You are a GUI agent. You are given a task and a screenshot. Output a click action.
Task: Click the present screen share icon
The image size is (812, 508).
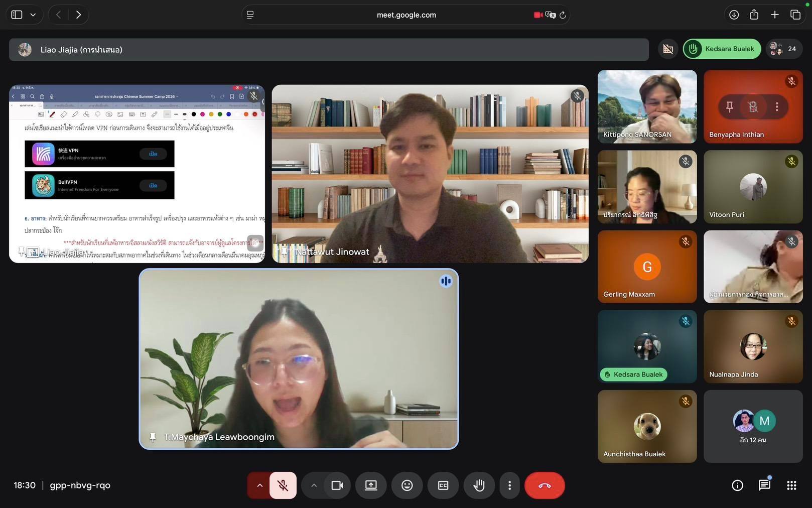click(371, 485)
